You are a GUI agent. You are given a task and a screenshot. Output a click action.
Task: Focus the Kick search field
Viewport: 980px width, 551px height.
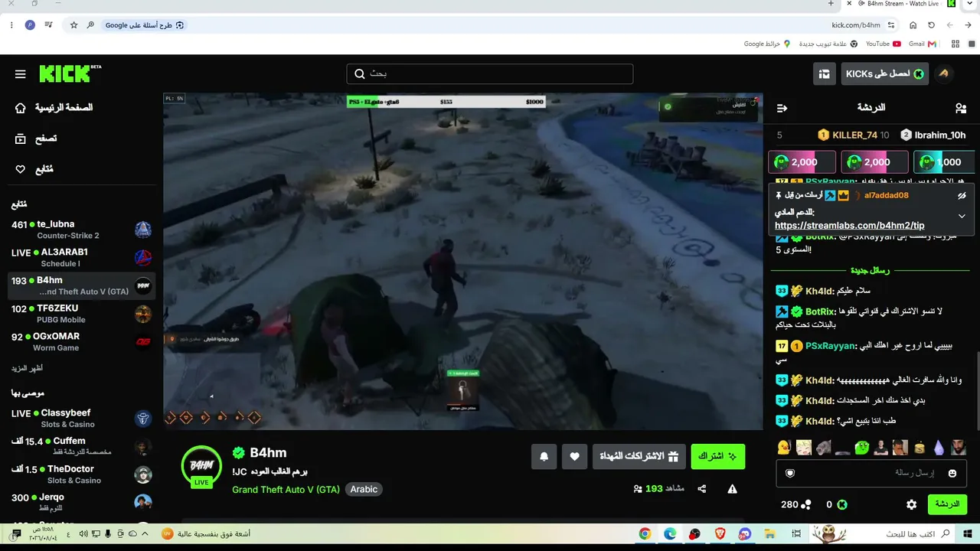pyautogui.click(x=489, y=73)
